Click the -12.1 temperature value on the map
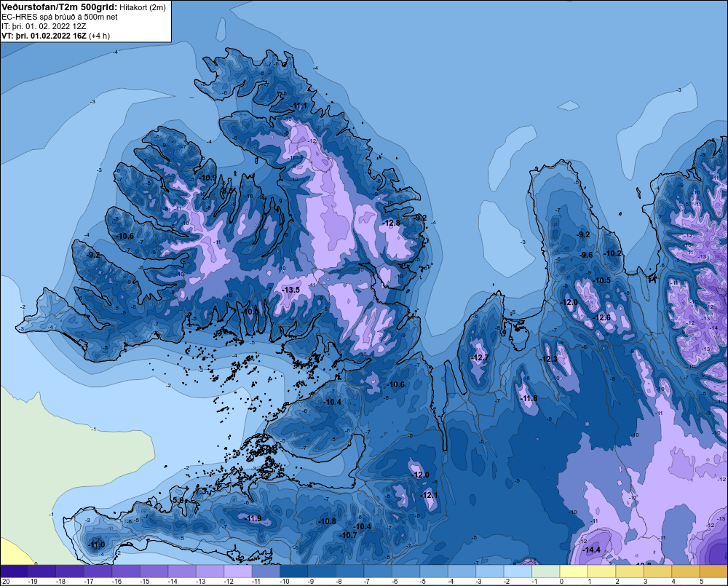The width and height of the screenshot is (728, 586). point(430,495)
